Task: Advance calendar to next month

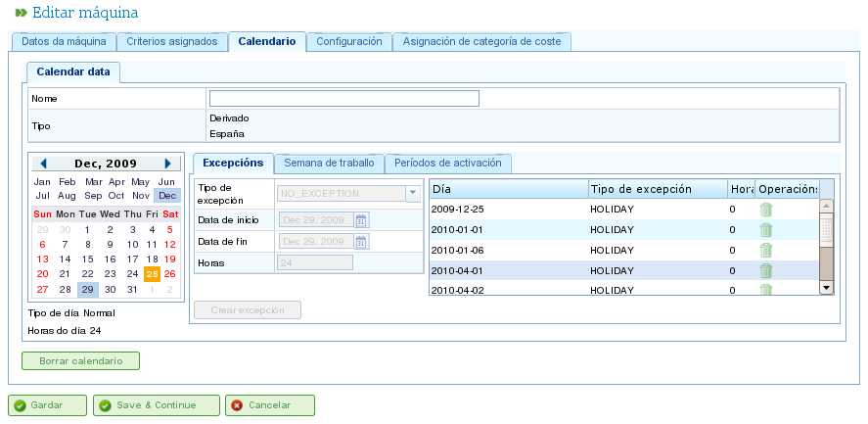Action: coord(167,164)
